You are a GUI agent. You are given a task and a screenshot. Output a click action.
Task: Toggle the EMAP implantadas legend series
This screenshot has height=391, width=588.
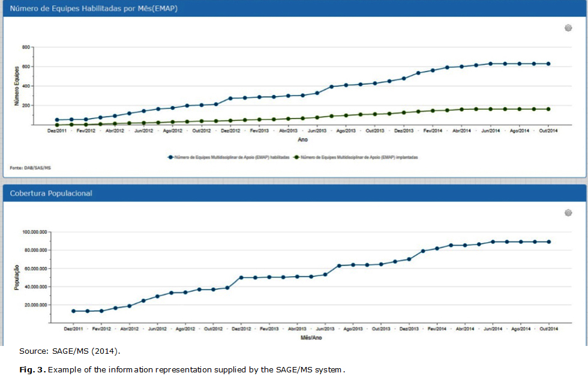[x=358, y=157]
